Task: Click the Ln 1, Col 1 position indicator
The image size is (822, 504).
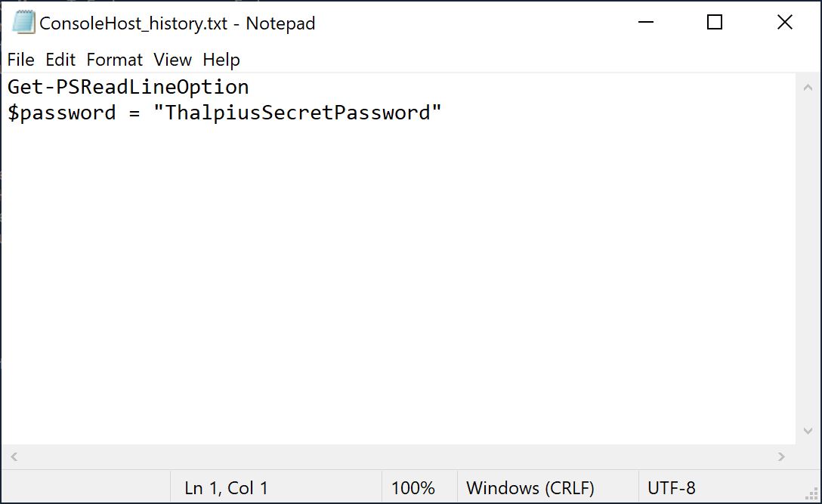Action: coord(225,487)
